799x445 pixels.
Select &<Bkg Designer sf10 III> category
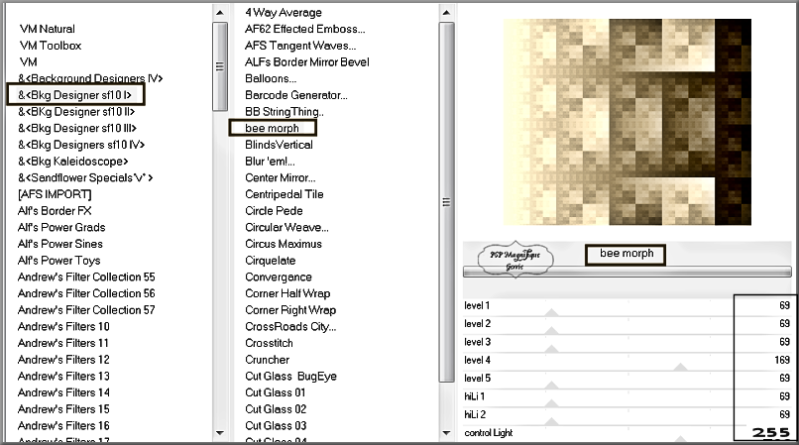point(77,128)
